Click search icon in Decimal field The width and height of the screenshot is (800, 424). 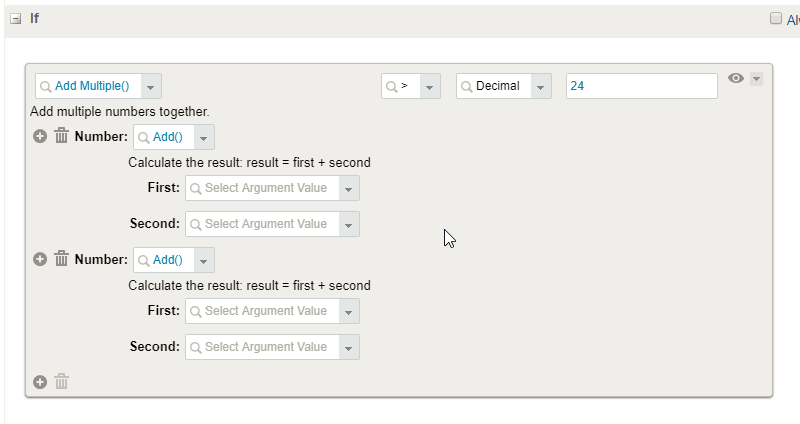point(466,87)
